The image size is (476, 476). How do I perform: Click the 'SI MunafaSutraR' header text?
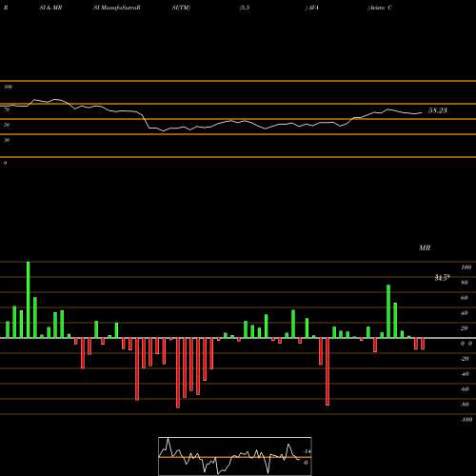point(117,8)
